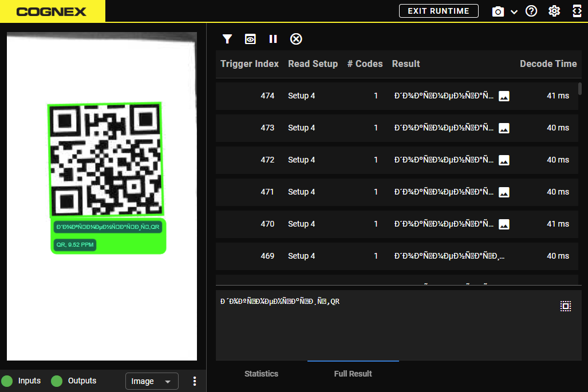Open the results filter icon
Image resolution: width=588 pixels, height=392 pixels.
[227, 39]
